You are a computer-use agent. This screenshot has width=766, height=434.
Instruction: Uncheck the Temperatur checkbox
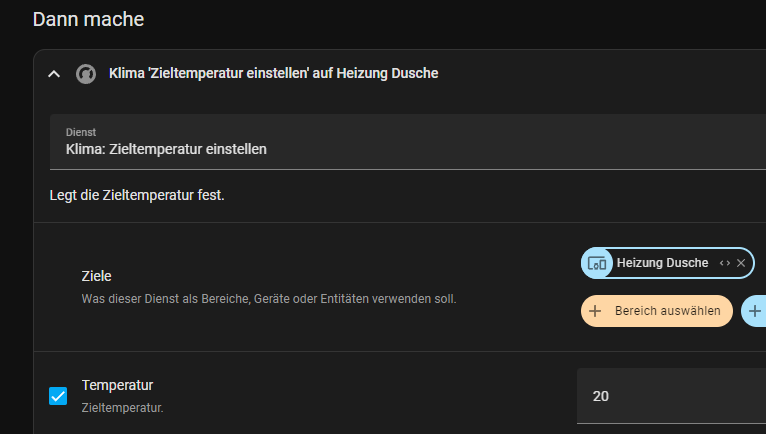coord(58,396)
